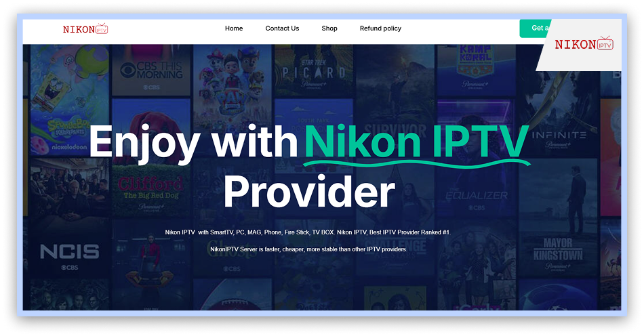Screen dimensions: 644x336
Task: Select the SpongeBob SquarePants poster
Action: point(69,100)
